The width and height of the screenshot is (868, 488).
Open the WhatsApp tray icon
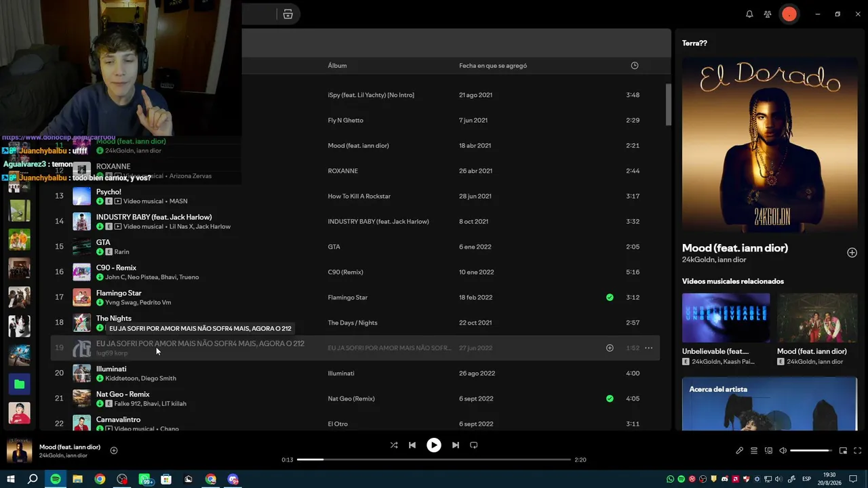click(671, 479)
